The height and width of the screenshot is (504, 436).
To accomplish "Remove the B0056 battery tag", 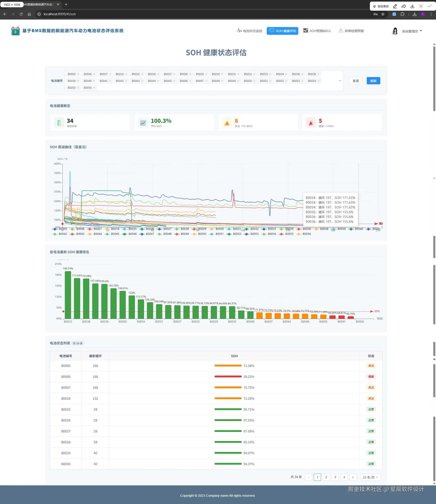I will coord(94,88).
